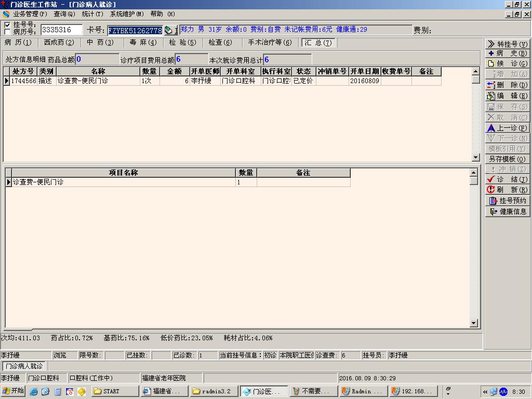Go to previous patient with 上一诊(F)
532x399 pixels.
[x=507, y=128]
